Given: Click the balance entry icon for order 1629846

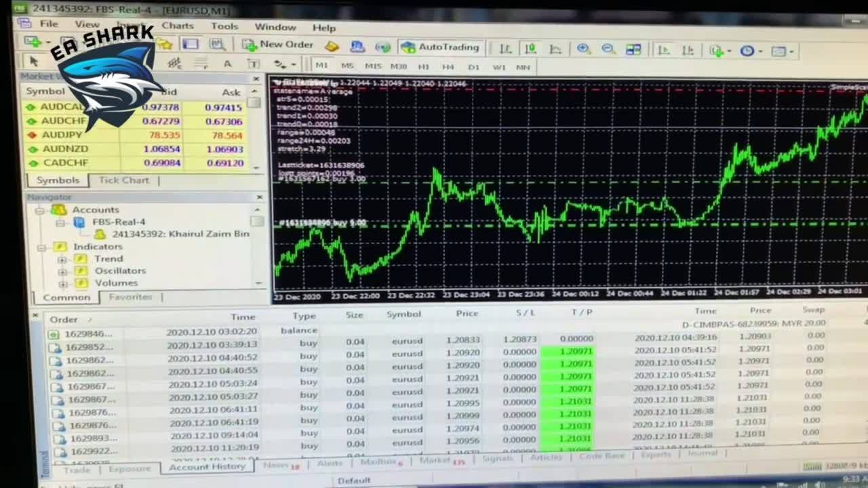Looking at the screenshot, I should [54, 333].
